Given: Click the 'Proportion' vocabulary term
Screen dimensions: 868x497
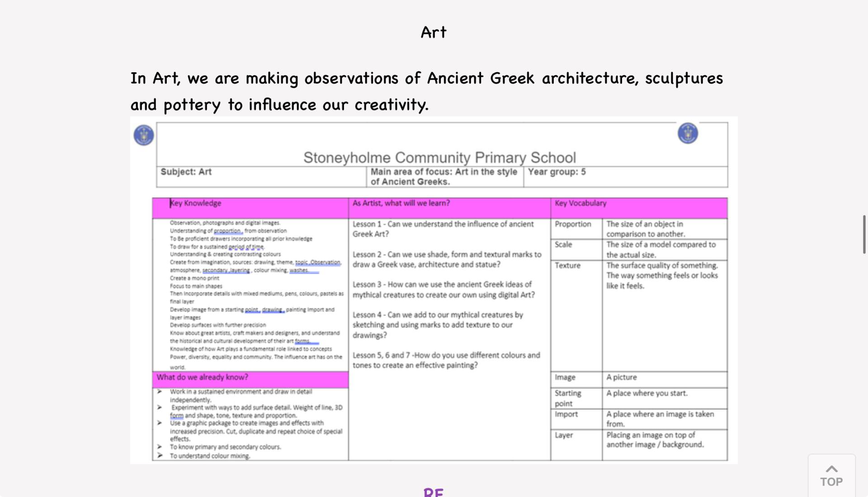Looking at the screenshot, I should point(573,224).
